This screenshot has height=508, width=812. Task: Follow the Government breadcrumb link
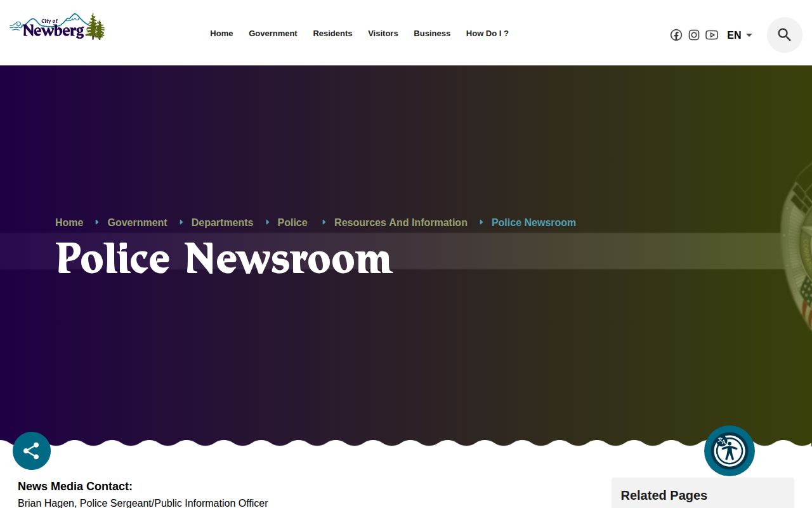click(x=137, y=222)
